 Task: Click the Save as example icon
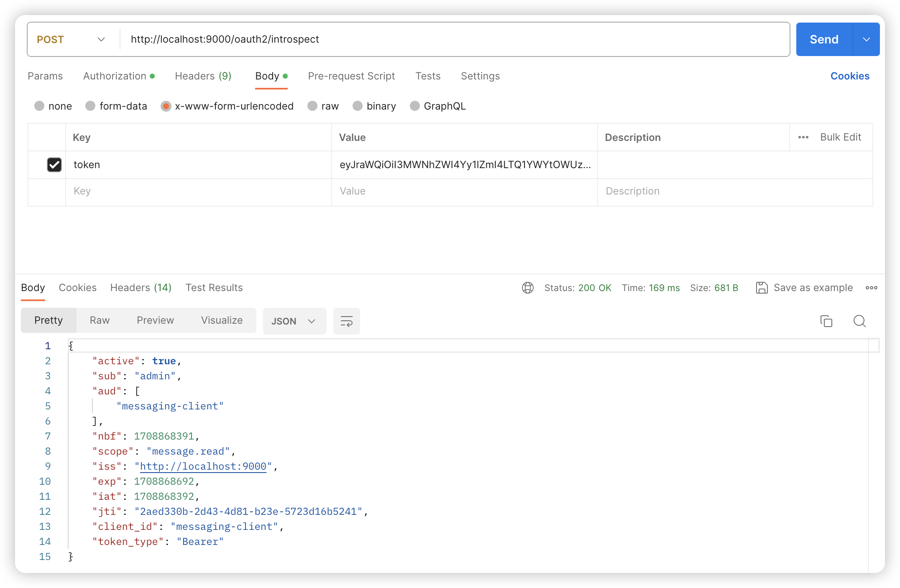tap(762, 288)
